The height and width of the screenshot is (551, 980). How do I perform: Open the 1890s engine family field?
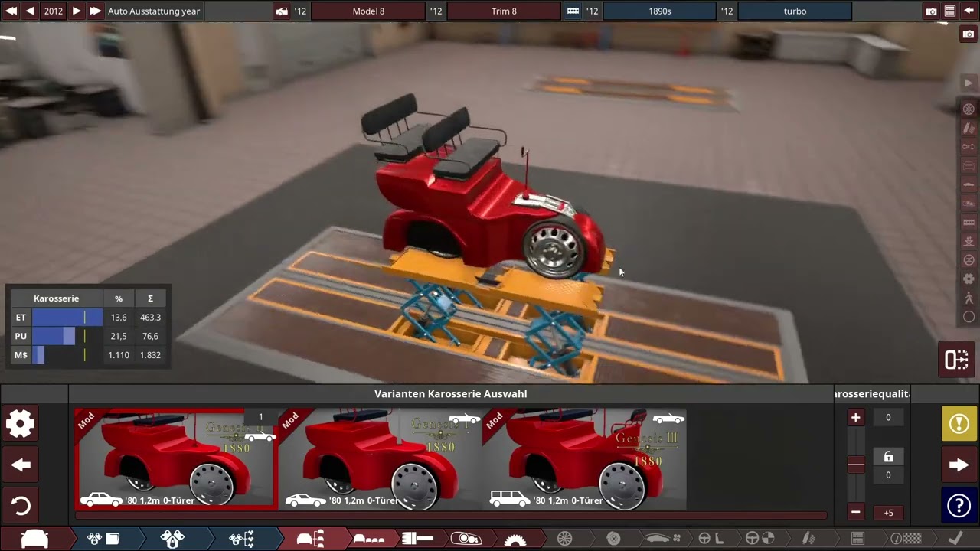coord(659,11)
